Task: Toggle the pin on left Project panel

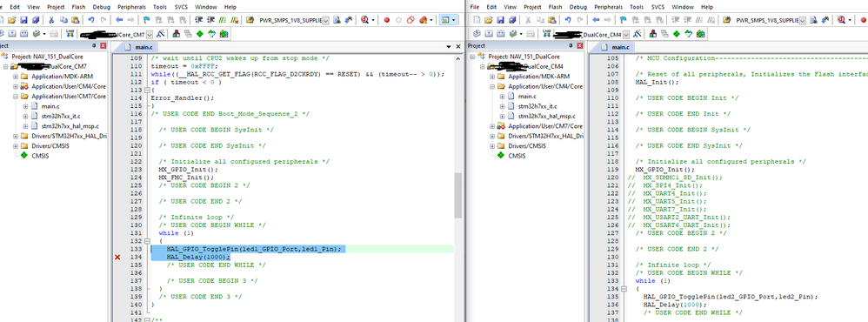Action: tap(94, 45)
